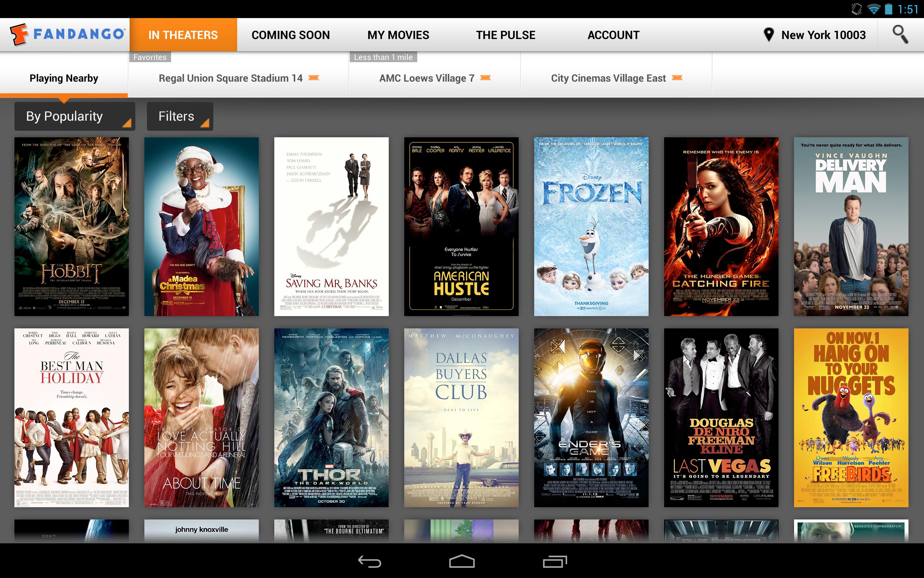This screenshot has width=924, height=578.
Task: Open the search magnifier icon
Action: 900,34
